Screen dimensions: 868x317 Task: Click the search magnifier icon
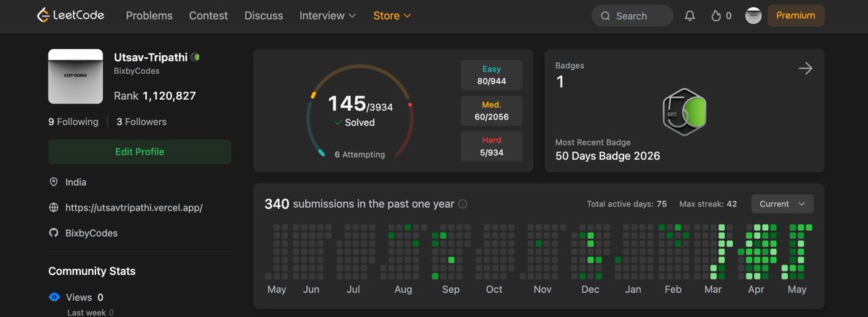(605, 16)
